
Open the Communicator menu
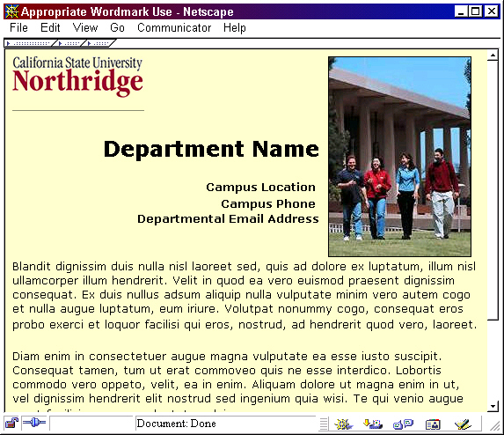point(174,28)
